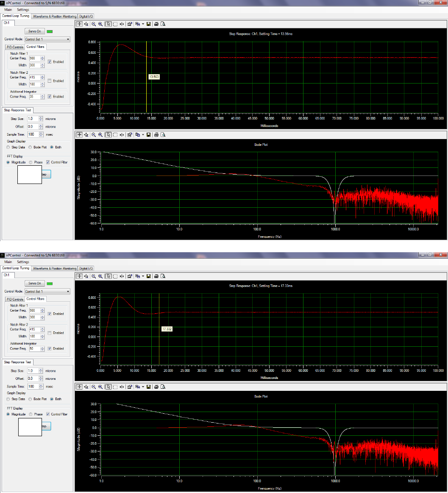Select Step Data radio button in top window
The width and height of the screenshot is (448, 493).
click(8, 147)
